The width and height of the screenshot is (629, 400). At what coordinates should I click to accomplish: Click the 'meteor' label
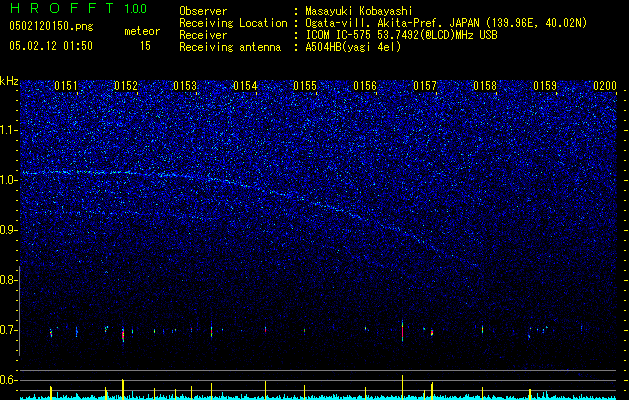(142, 31)
